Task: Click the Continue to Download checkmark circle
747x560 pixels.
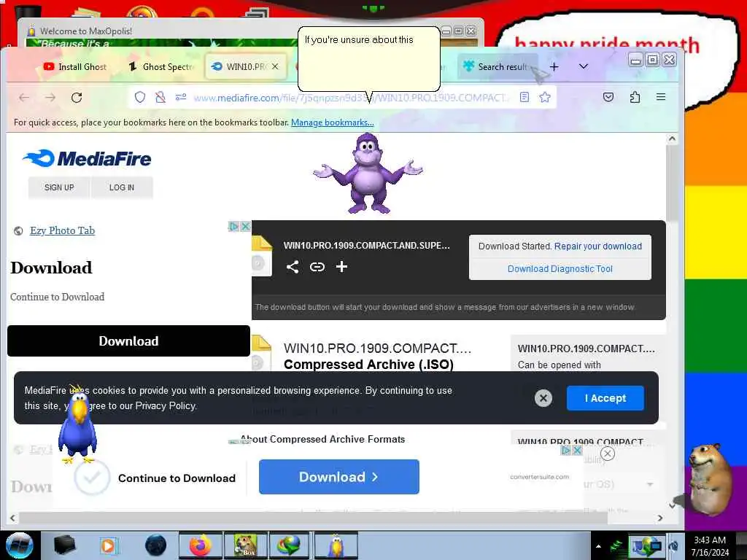Action: pos(92,477)
